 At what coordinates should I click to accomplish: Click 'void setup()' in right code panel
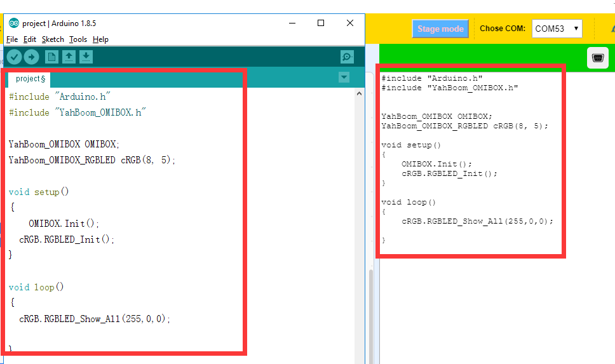pyautogui.click(x=411, y=145)
